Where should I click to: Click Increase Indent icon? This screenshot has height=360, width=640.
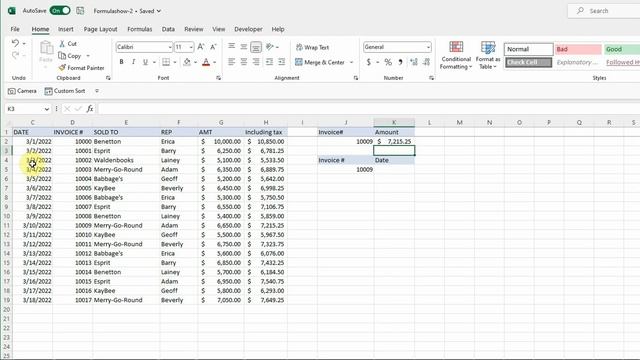click(282, 62)
